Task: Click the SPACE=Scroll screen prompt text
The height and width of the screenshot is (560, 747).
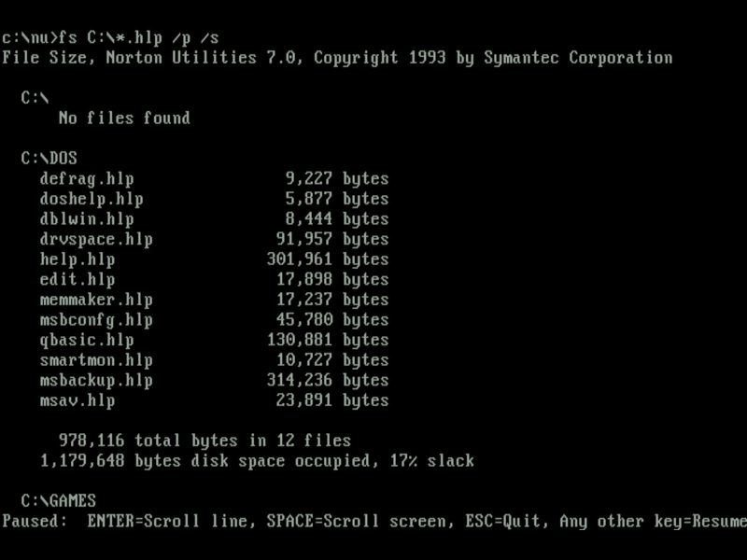Action: (x=357, y=522)
